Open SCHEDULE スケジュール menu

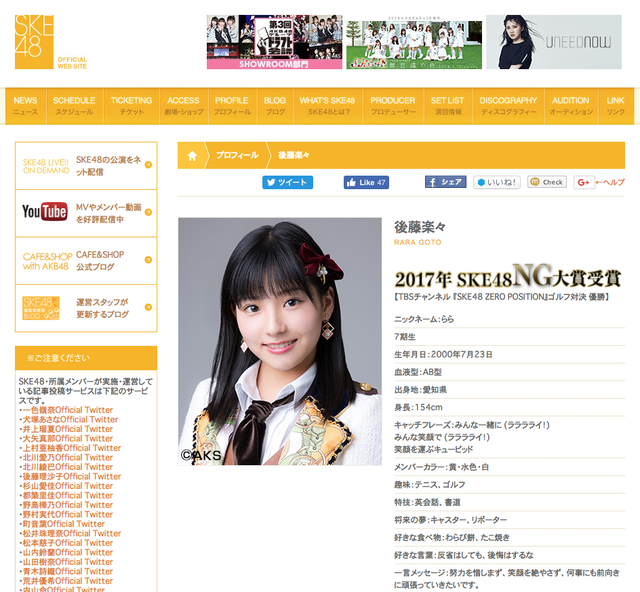click(74, 106)
